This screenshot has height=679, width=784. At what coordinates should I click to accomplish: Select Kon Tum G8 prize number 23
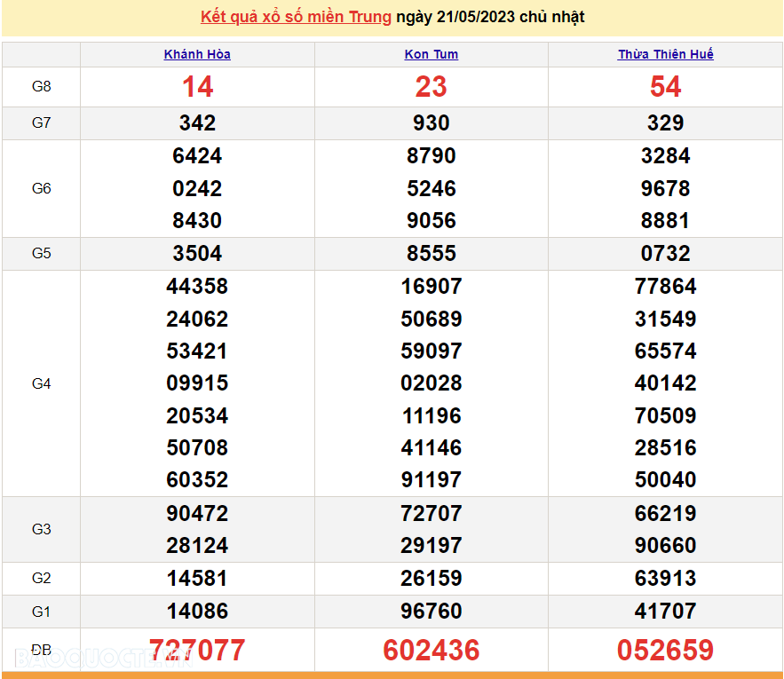coord(431,87)
